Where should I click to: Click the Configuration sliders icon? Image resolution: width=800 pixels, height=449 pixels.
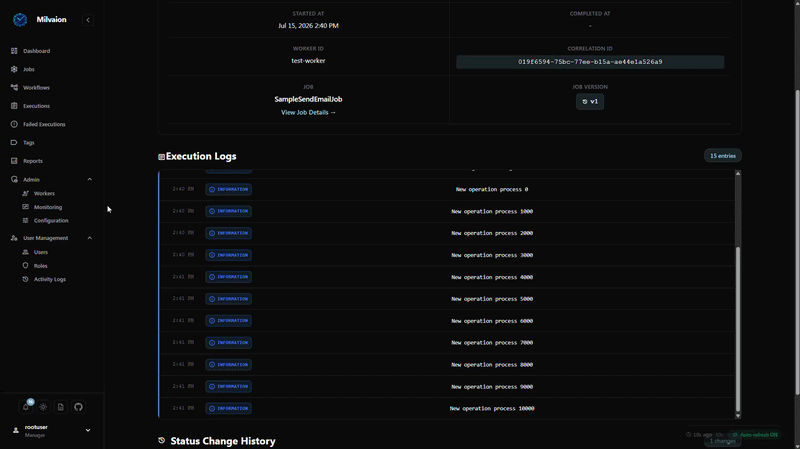[26, 221]
